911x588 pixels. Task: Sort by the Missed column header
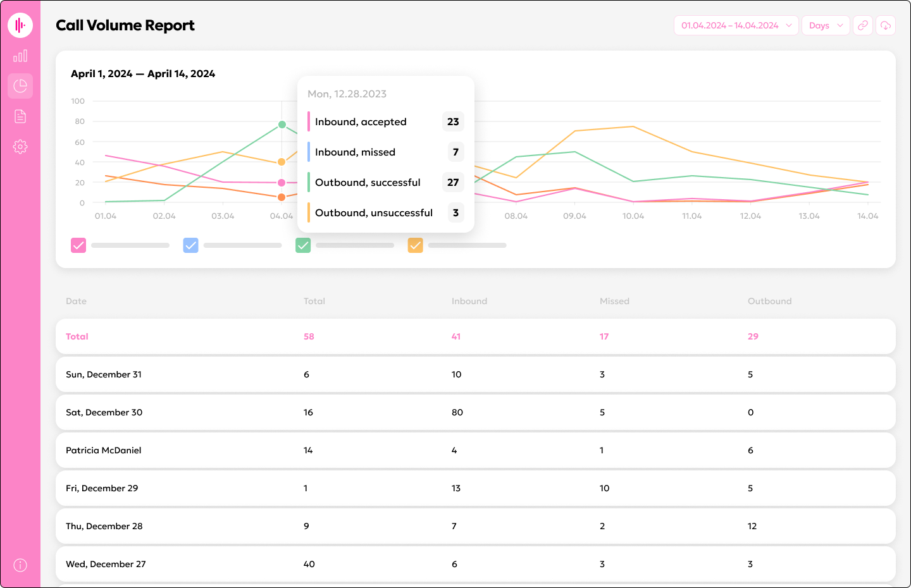tap(614, 301)
